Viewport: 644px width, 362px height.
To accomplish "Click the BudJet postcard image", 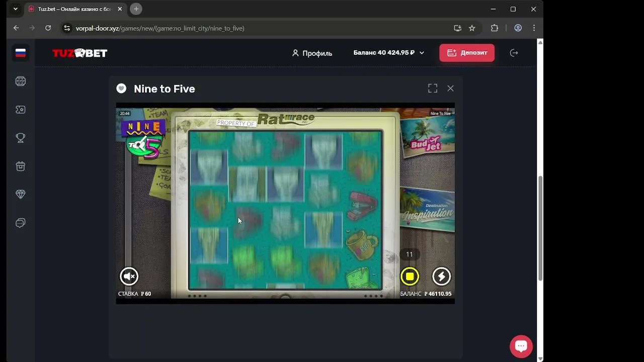I will tap(427, 138).
